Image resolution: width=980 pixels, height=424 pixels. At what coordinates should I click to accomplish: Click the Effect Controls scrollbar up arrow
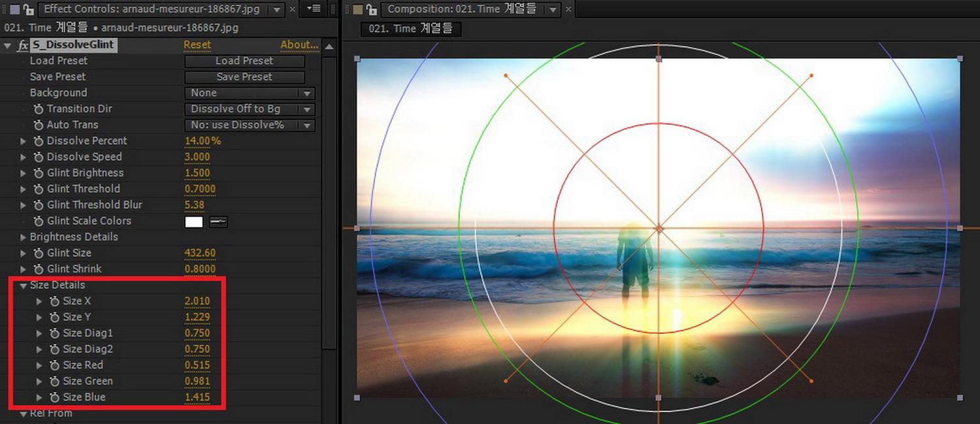point(329,47)
